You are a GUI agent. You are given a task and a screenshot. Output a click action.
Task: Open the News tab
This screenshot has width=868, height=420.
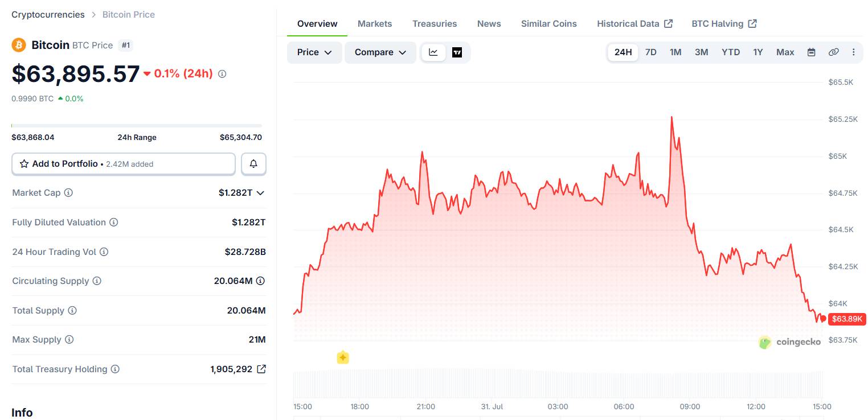(x=489, y=24)
